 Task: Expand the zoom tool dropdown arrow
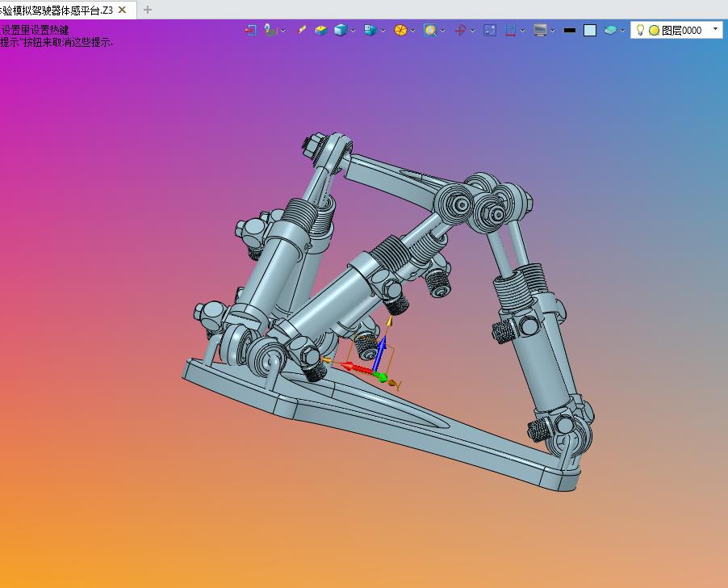pos(443,31)
